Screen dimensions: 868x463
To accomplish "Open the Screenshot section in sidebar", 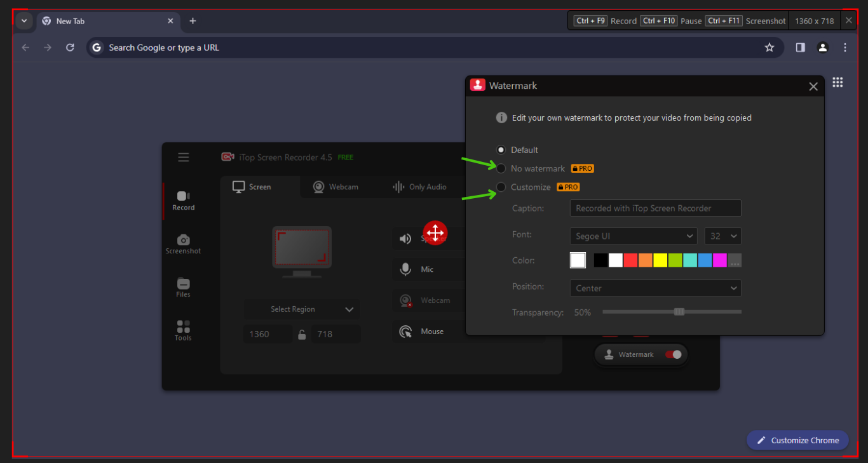I will coord(183,244).
